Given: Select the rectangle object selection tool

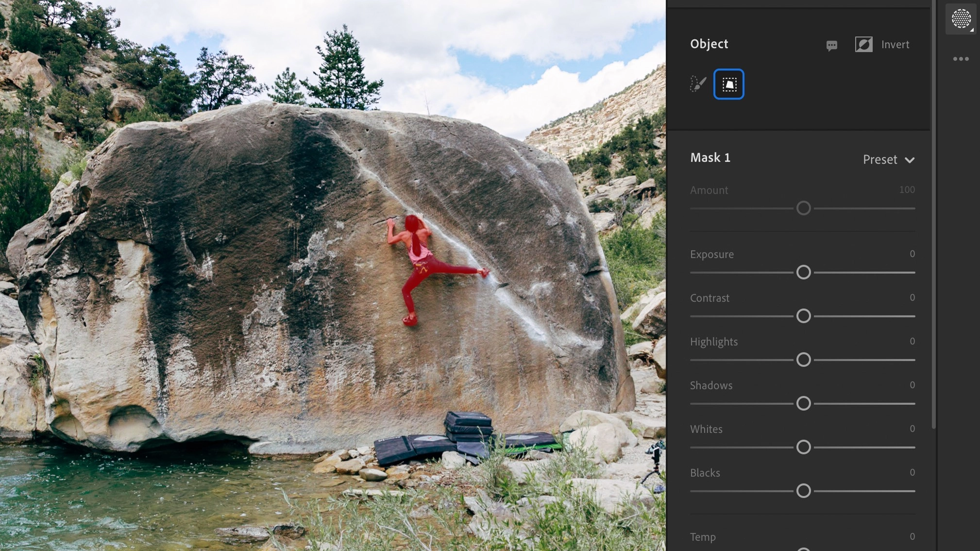Looking at the screenshot, I should coord(728,84).
